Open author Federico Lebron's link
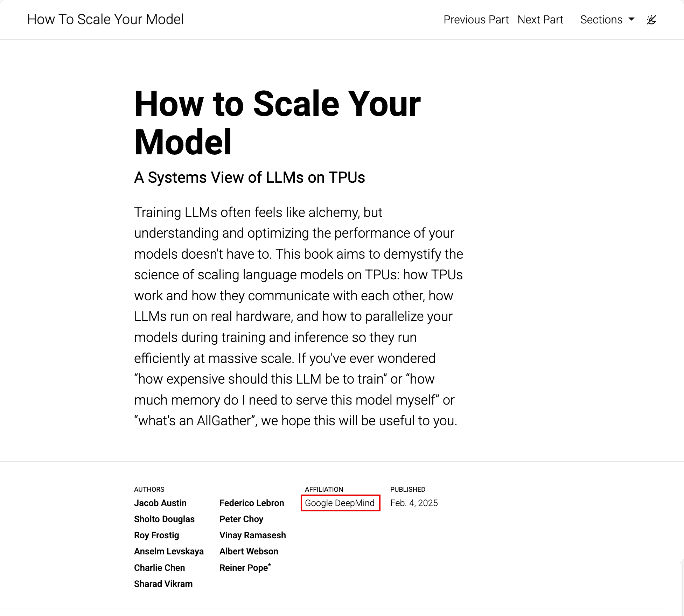The image size is (684, 616). 252,503
